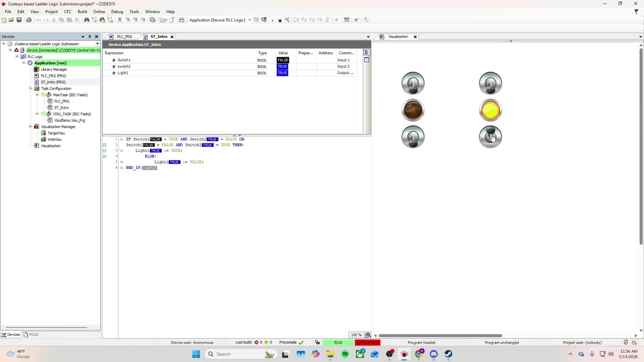Click the Login to device icon
Viewport: 644px width, 362px height.
256,20
